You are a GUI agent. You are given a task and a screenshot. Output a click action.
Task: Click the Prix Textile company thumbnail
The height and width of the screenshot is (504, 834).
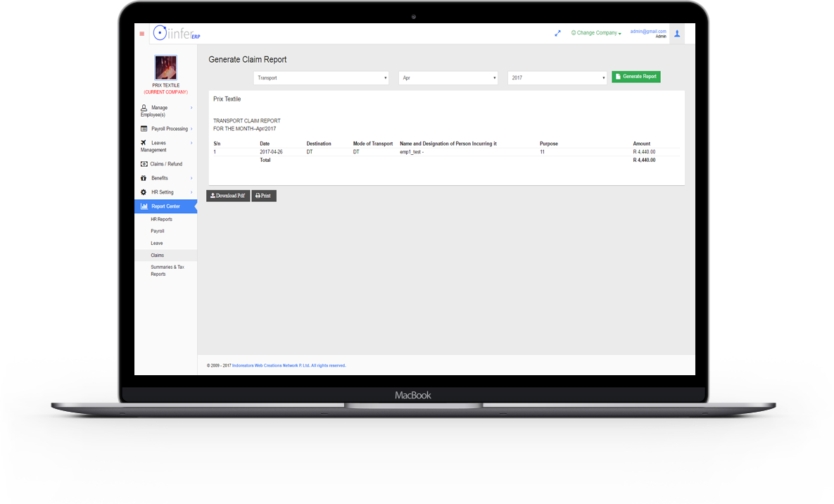tap(165, 68)
